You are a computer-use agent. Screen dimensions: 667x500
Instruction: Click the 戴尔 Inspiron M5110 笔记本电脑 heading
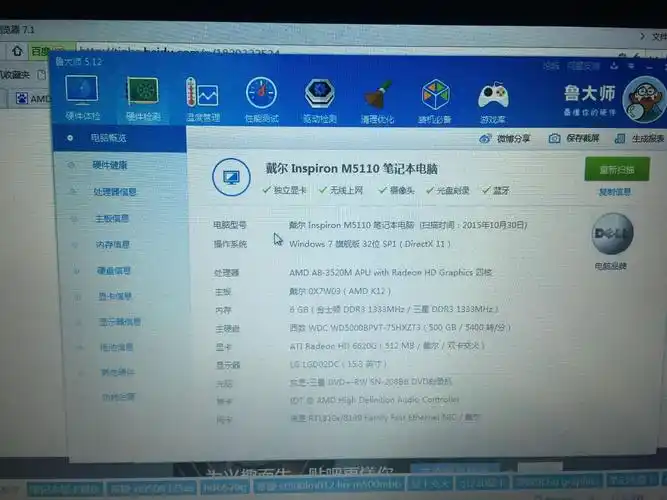click(x=351, y=169)
